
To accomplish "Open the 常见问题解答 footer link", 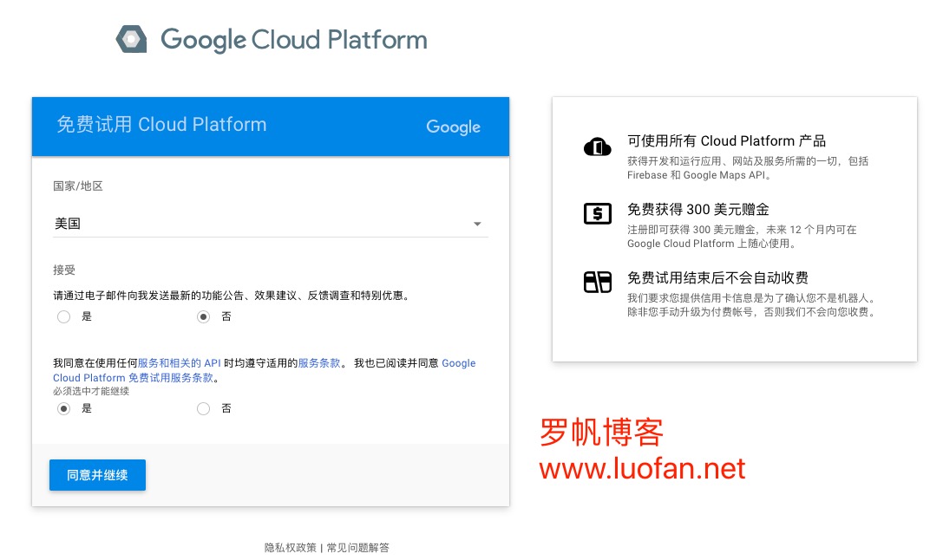I will pyautogui.click(x=357, y=547).
